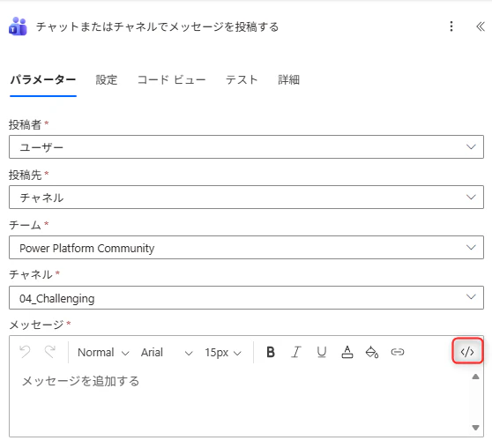Toggle the HTML code view button
Screen dimensions: 492x448
pos(467,351)
